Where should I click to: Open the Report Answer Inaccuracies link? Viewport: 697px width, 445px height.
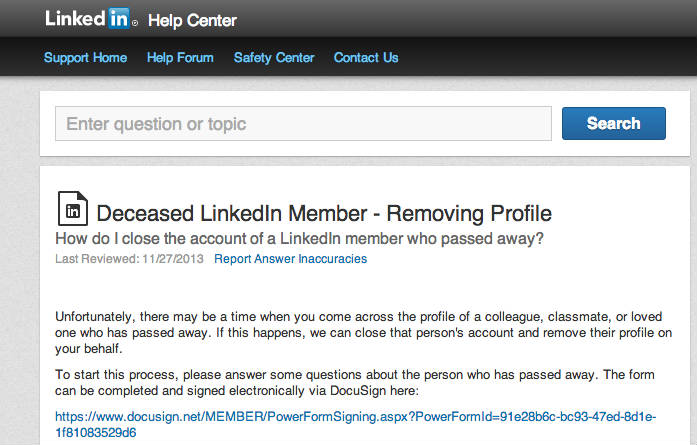click(x=290, y=259)
